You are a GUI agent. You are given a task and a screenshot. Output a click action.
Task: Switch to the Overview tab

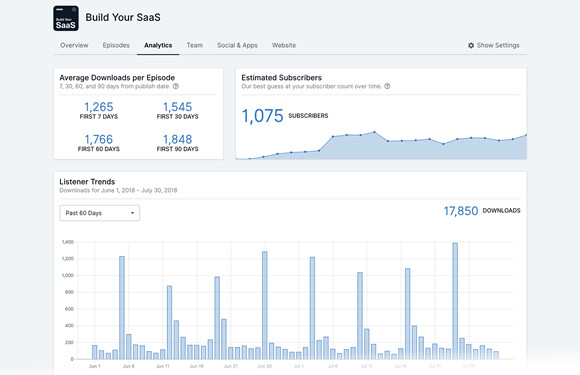[74, 45]
